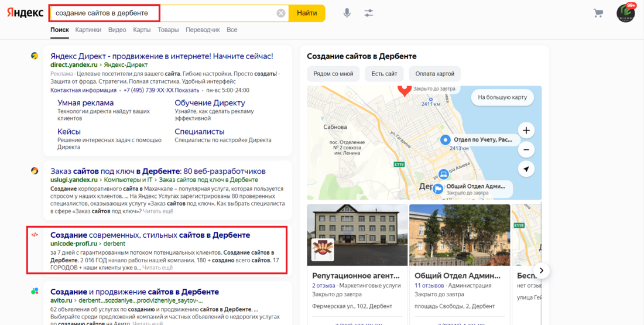Open Создание и продвижение сайтов result
644x325 pixels.
pos(135,292)
